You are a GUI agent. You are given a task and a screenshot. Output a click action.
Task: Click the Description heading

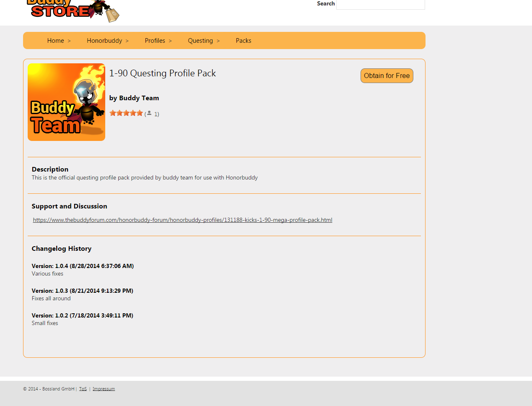click(x=50, y=169)
